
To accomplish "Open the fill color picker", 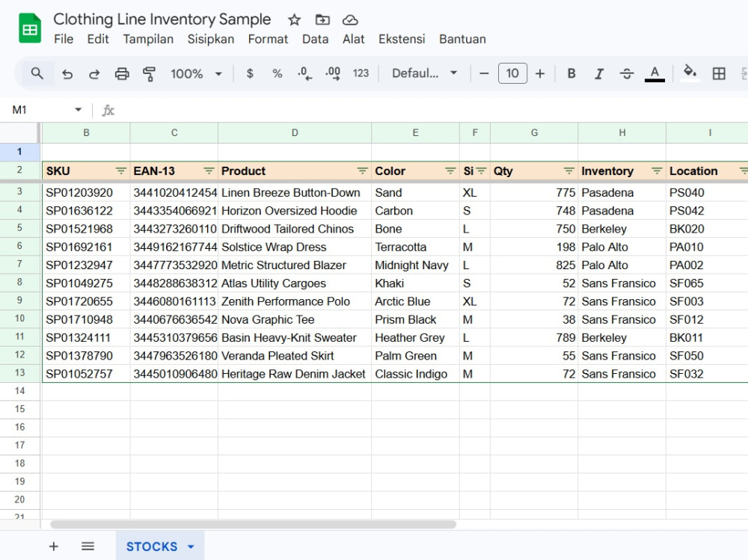I will (690, 73).
